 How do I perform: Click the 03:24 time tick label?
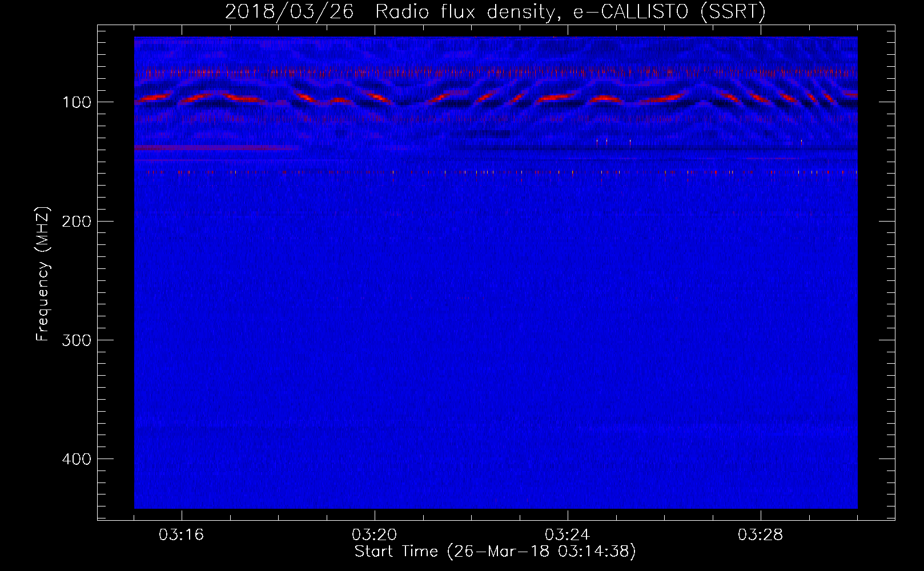pos(568,535)
